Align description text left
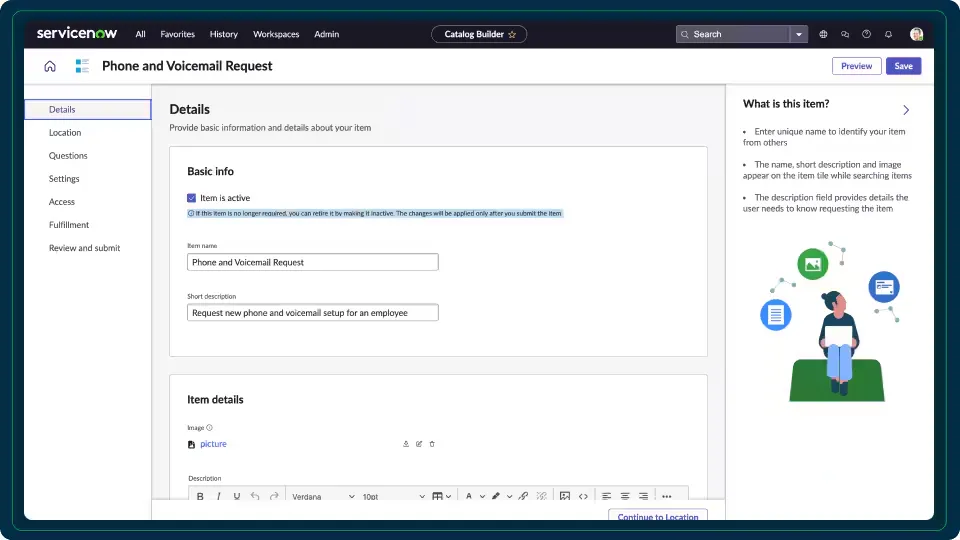960x540 pixels. [x=606, y=496]
